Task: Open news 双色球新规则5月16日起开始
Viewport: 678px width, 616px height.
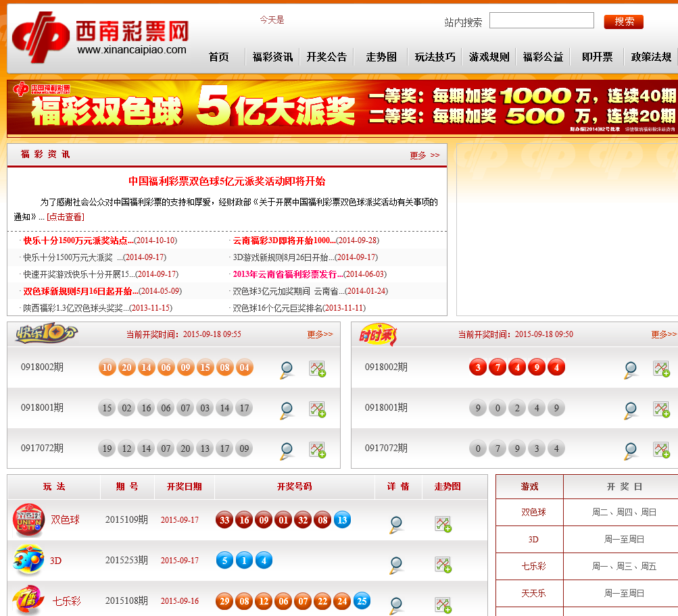Action: point(80,291)
